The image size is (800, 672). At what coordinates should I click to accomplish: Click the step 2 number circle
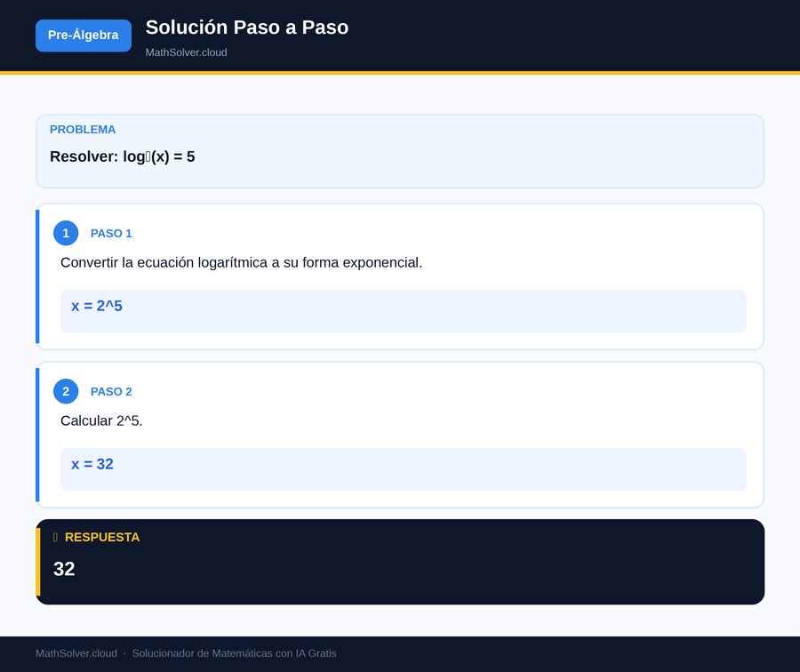click(66, 391)
